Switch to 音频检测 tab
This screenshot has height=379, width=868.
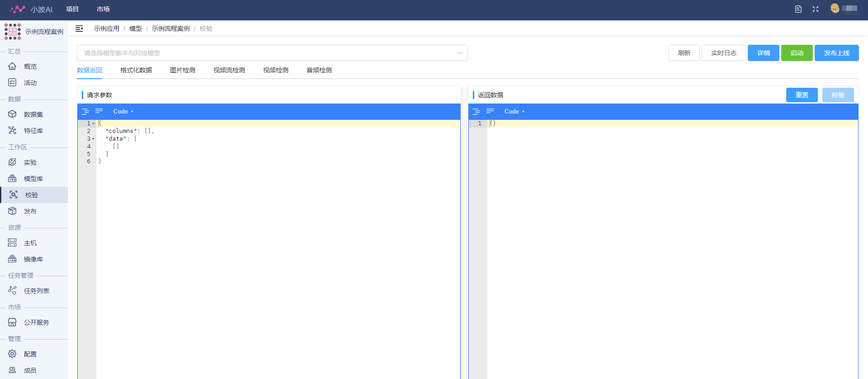pyautogui.click(x=319, y=70)
